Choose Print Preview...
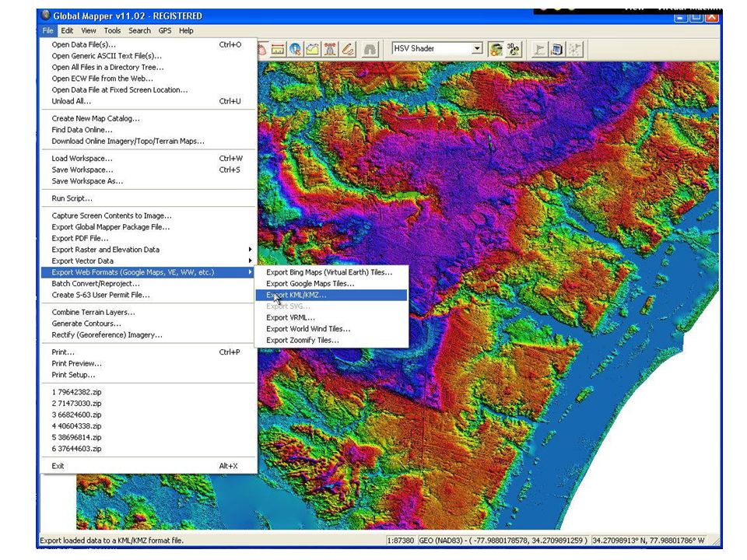 click(148, 363)
